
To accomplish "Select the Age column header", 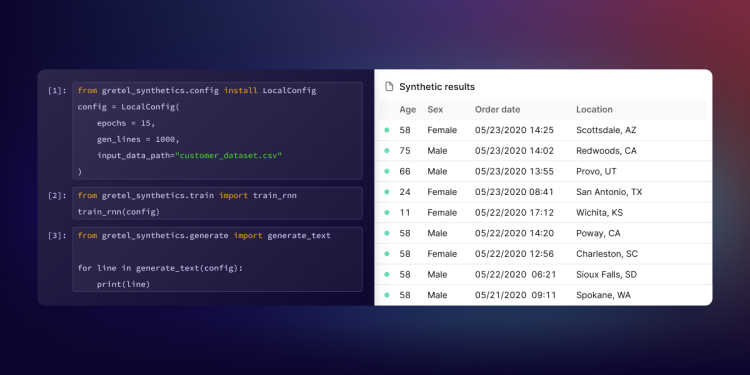I will click(408, 110).
